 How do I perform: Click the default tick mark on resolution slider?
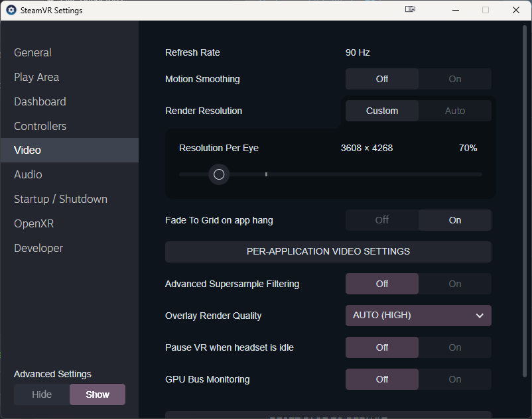266,174
